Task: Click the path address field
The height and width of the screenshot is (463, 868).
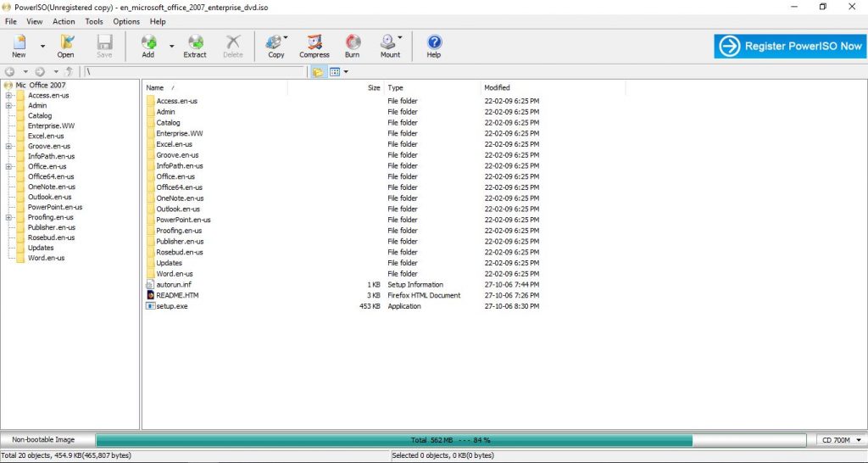Action: coord(194,72)
